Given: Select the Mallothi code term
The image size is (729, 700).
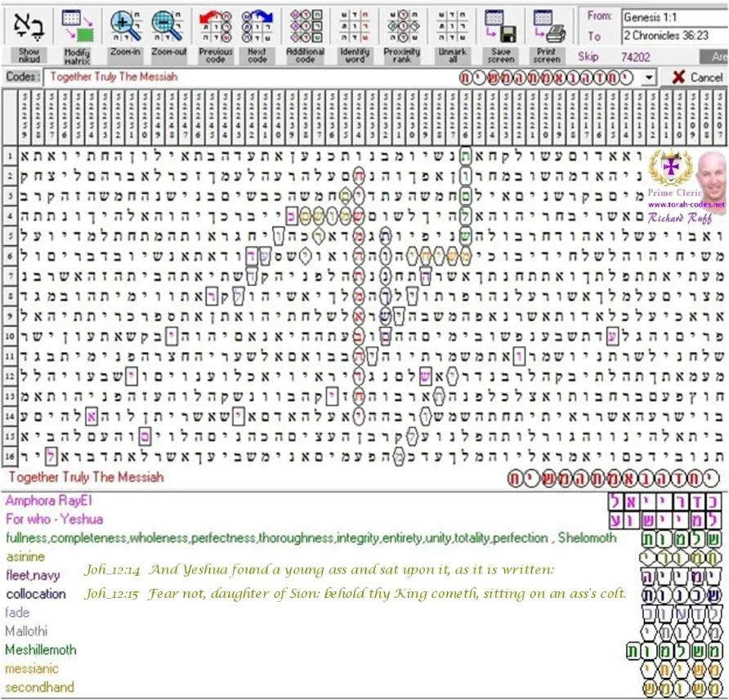Looking at the screenshot, I should click(x=26, y=631).
